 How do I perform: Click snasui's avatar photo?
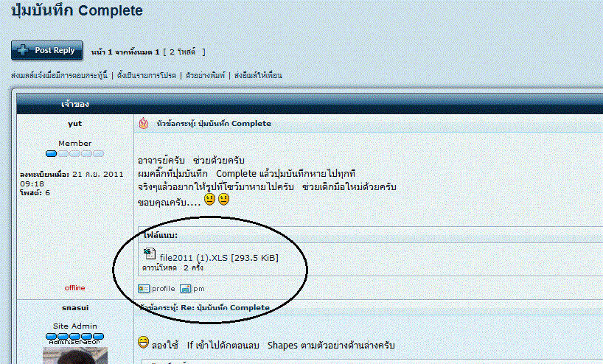point(74,356)
